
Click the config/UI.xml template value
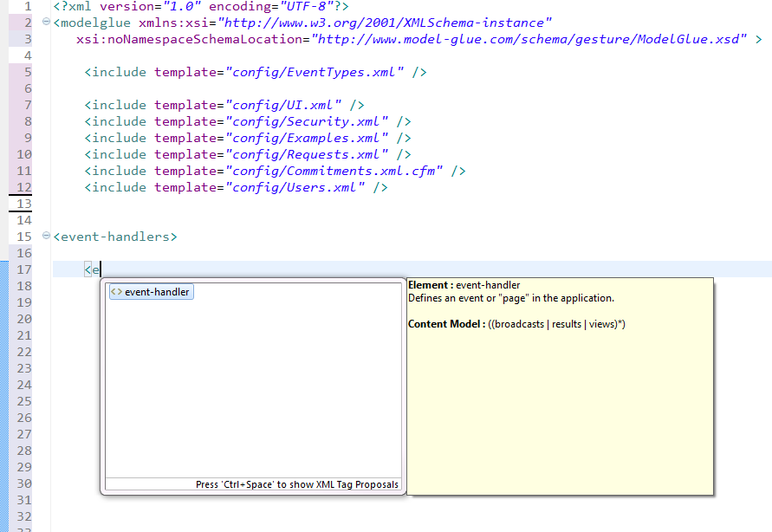pos(283,106)
